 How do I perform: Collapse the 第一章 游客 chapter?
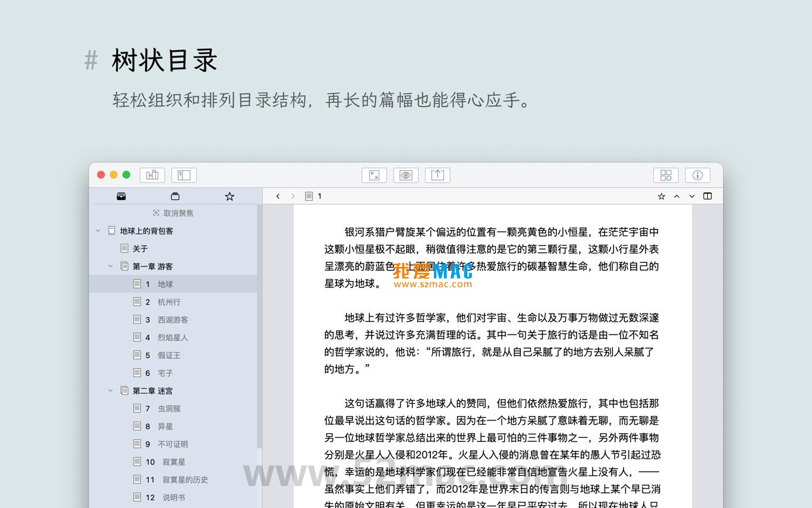point(110,266)
